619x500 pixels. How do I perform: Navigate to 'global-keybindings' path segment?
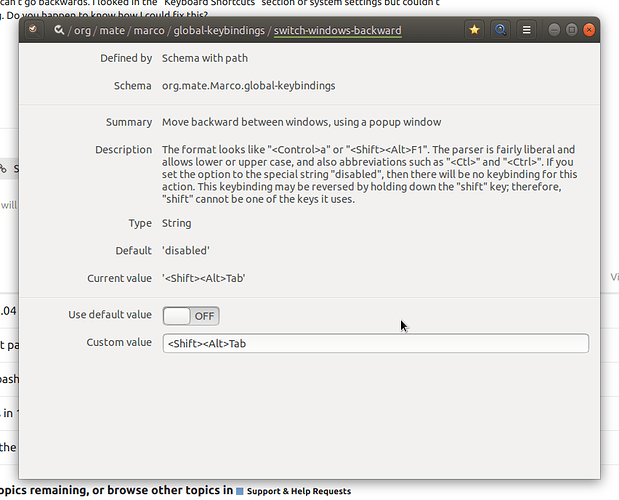[219, 31]
